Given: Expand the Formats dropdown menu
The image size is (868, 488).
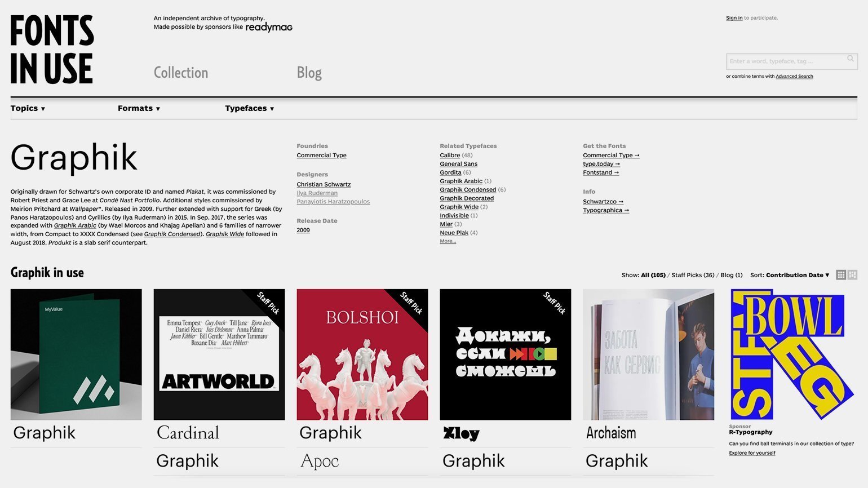Looking at the screenshot, I should 139,108.
